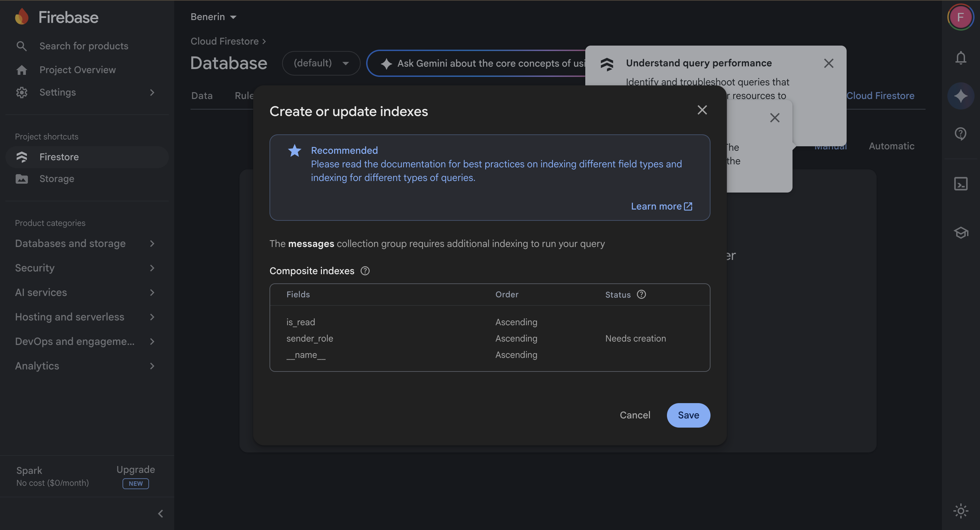Click the Status column help icon
Screen dimensions: 980x530
pos(641,294)
